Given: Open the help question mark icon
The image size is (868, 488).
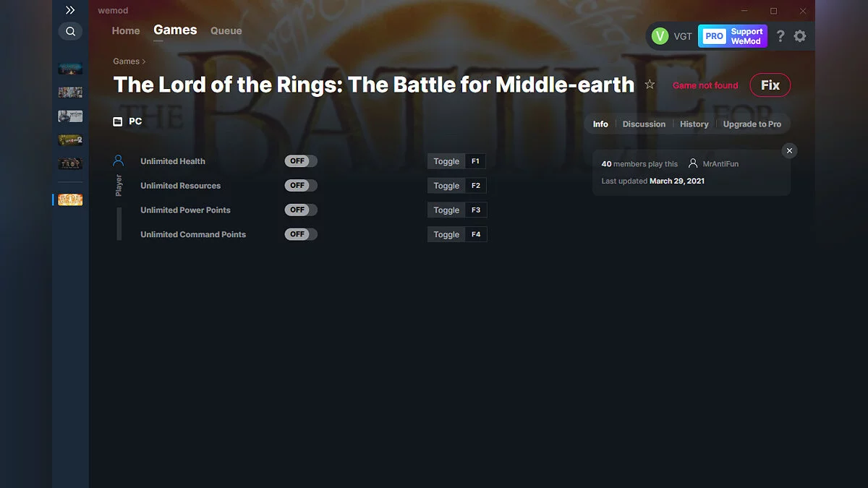Looking at the screenshot, I should (x=780, y=36).
